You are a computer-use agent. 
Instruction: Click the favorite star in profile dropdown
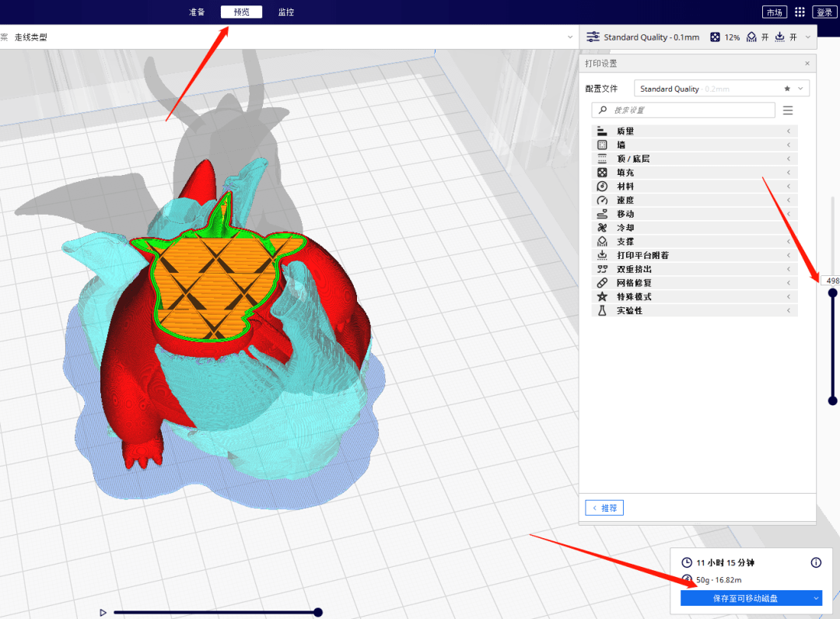click(787, 89)
